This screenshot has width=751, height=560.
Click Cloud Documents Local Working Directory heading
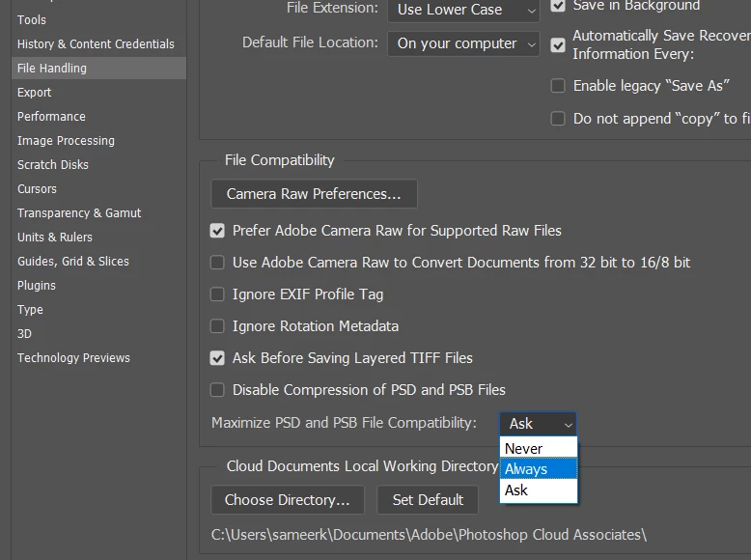point(362,466)
